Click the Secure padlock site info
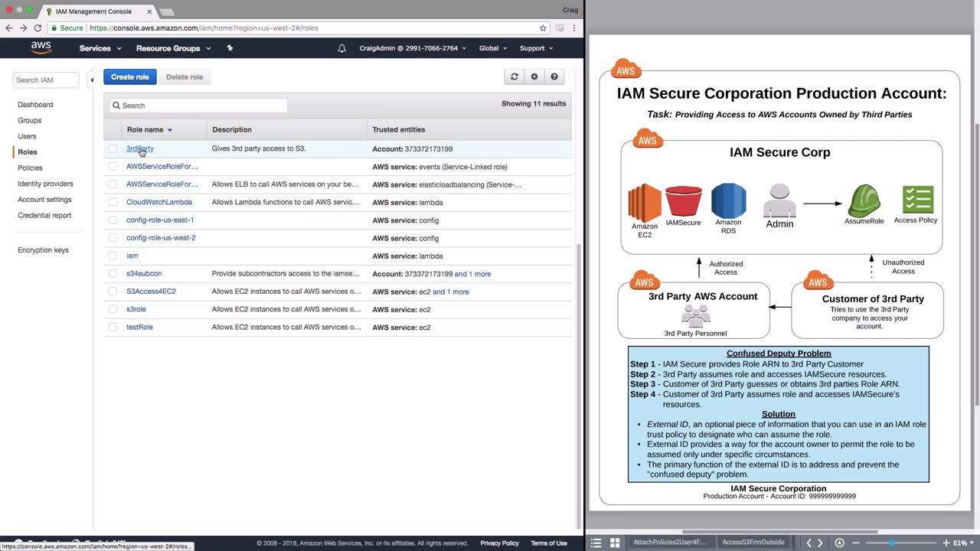 pyautogui.click(x=67, y=28)
